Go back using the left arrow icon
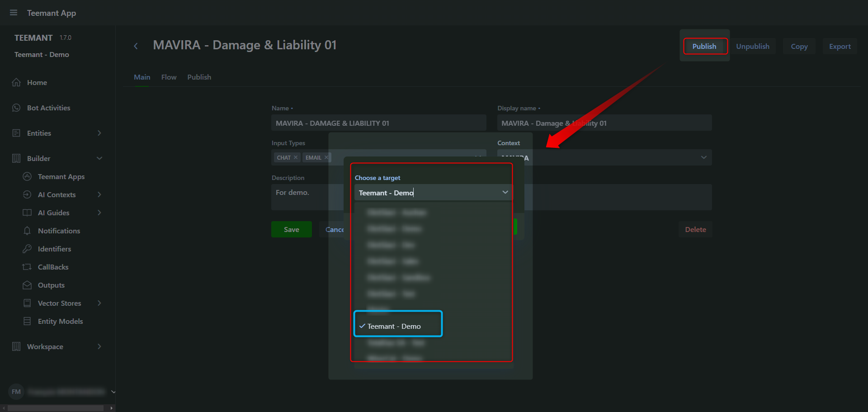Image resolution: width=868 pixels, height=412 pixels. (x=136, y=46)
